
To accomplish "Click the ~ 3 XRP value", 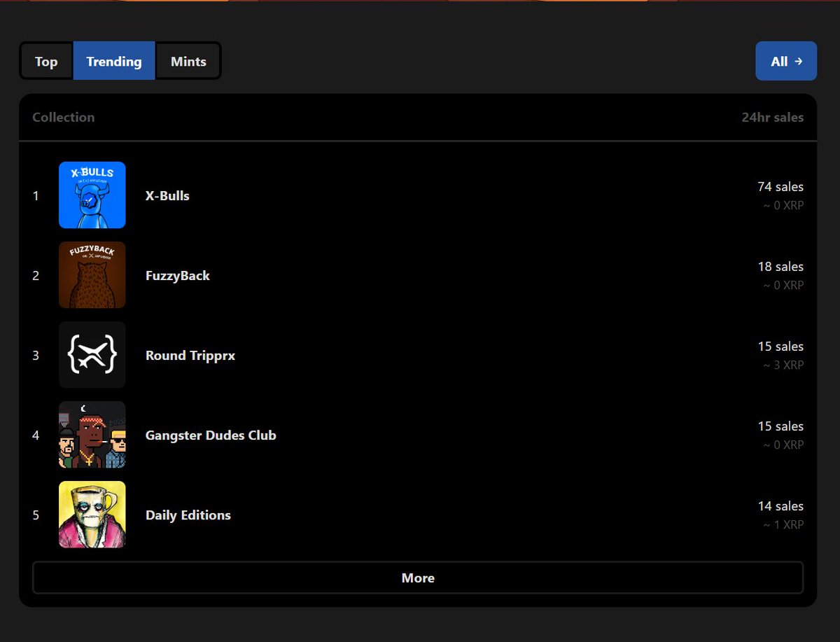I will [x=783, y=365].
